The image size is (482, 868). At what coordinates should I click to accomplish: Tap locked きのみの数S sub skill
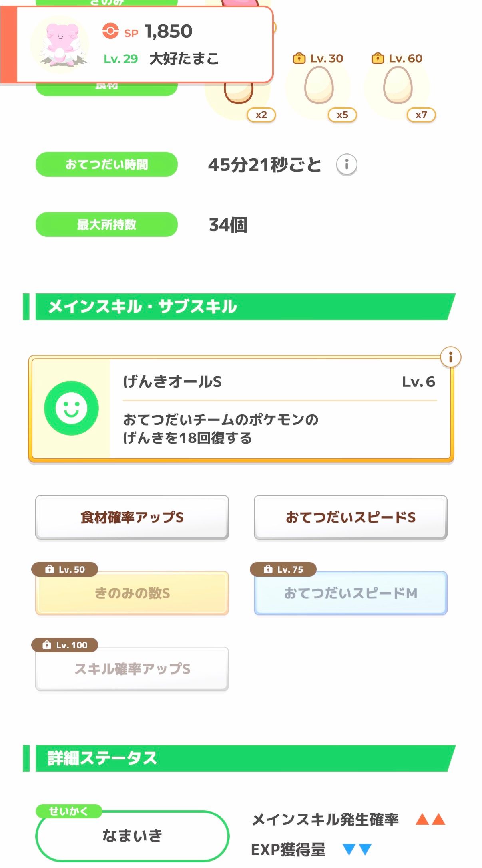click(132, 593)
